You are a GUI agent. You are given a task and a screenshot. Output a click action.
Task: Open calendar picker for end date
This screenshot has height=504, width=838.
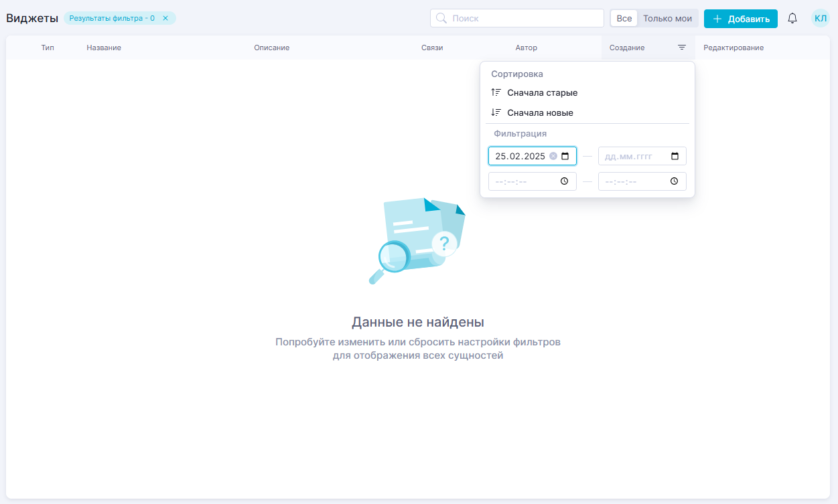675,156
